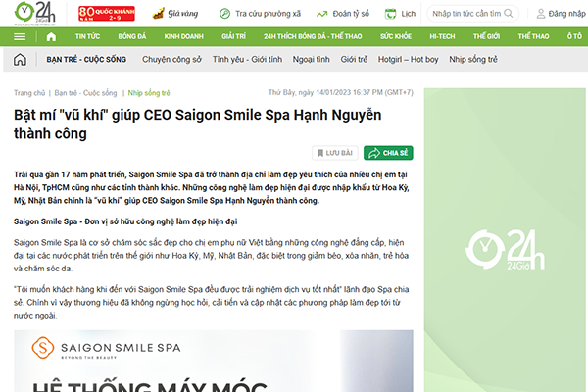Click the user icon beside Đăng nhập

tap(541, 14)
